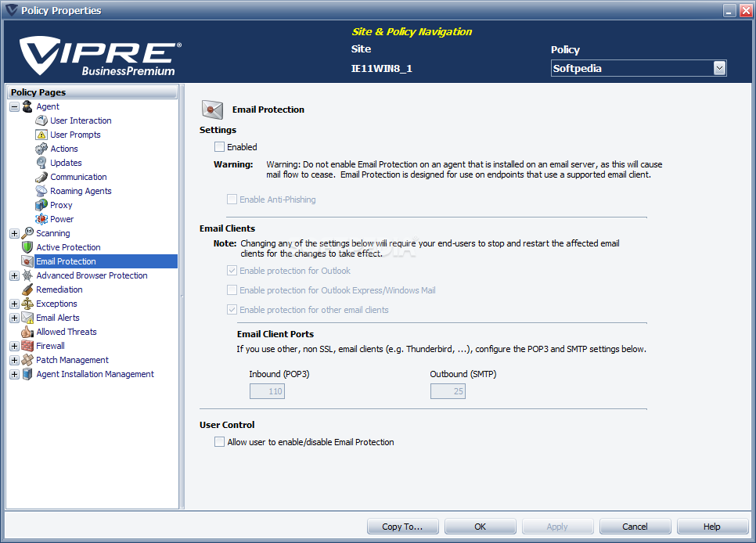
Task: Expand the Patch Management node
Action: point(14,360)
